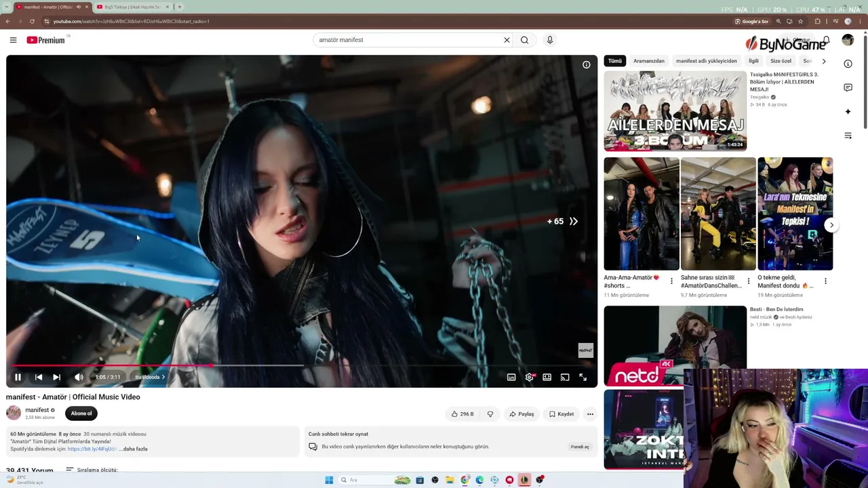The height and width of the screenshot is (488, 868).
Task: Submit search with magnifier icon
Action: click(524, 40)
